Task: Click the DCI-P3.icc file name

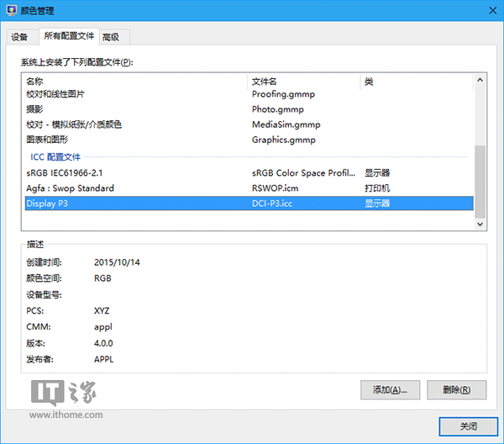Action: (272, 203)
